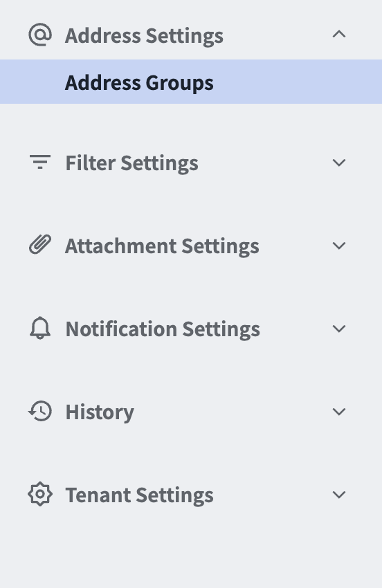Expand Tenant Settings via its chevron
Image resolution: width=382 pixels, height=588 pixels.
click(339, 495)
